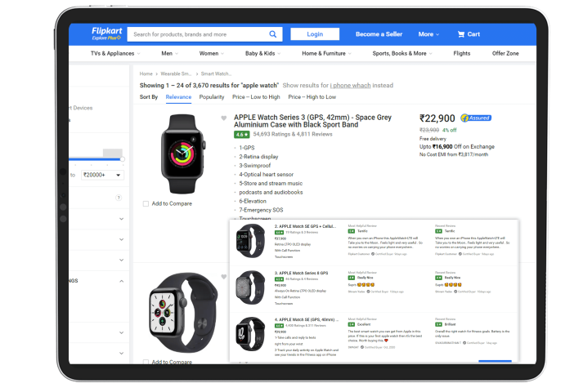The height and width of the screenshot is (392, 583).
Task: Open TVs & Appliances menu
Action: [x=115, y=53]
